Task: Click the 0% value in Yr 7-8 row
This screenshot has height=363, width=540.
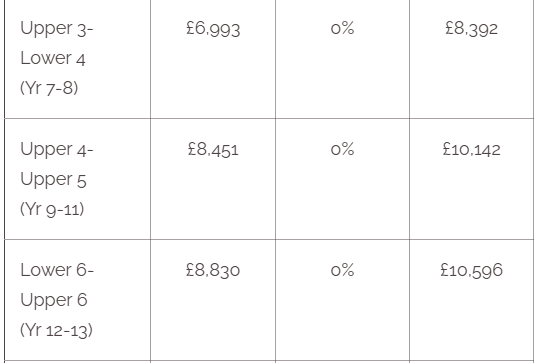Action: 342,28
